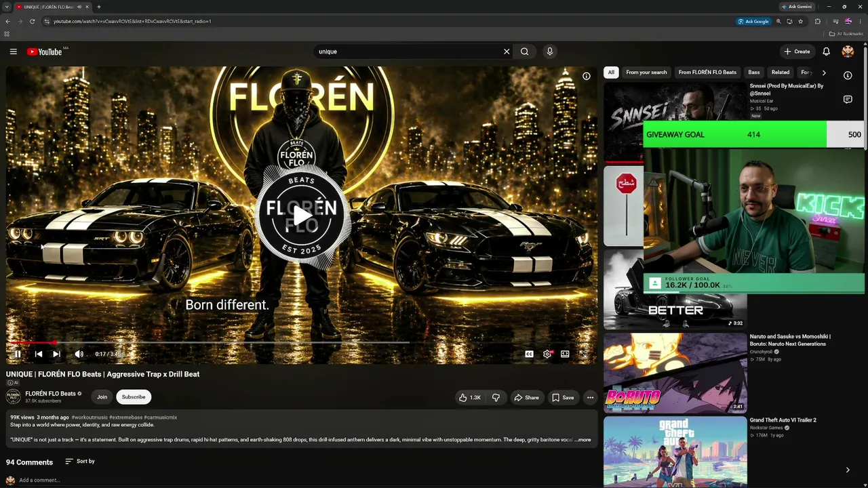Open the All Bookmarks folder

[846, 34]
